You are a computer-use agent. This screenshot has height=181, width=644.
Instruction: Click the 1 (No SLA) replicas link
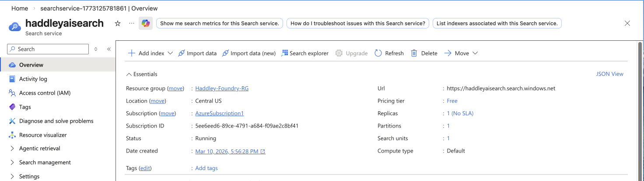(460, 113)
